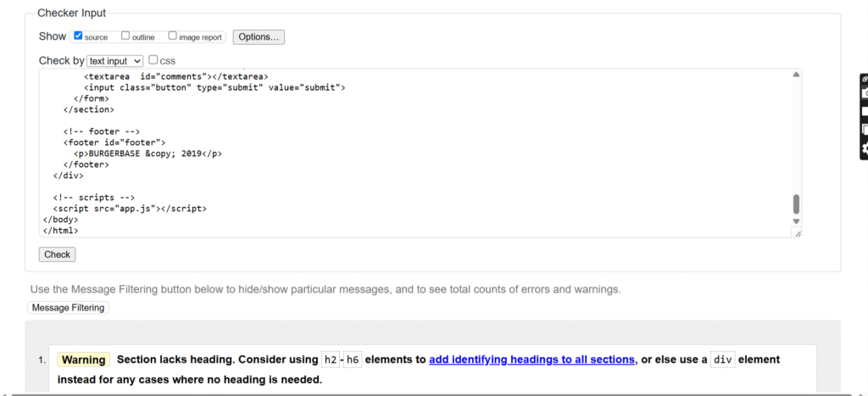This screenshot has height=396, width=868.
Task: Click the video recording icon in side toolbar
Action: [x=865, y=111]
